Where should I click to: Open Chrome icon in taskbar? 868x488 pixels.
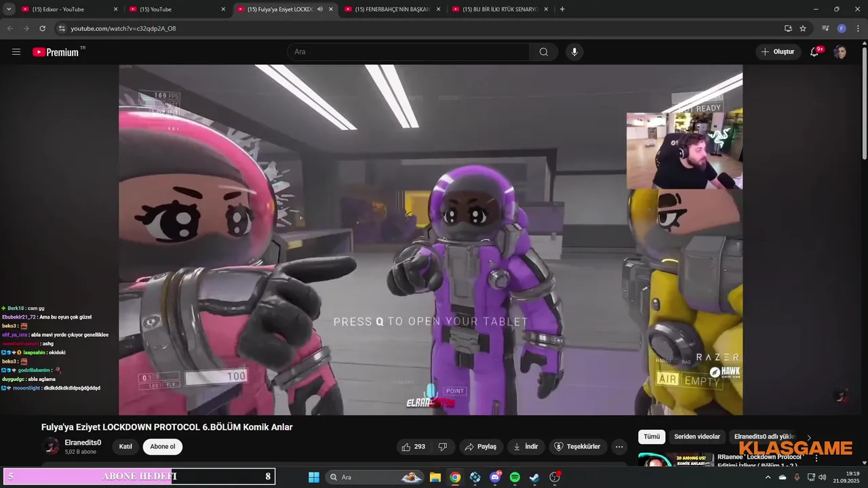(x=455, y=477)
